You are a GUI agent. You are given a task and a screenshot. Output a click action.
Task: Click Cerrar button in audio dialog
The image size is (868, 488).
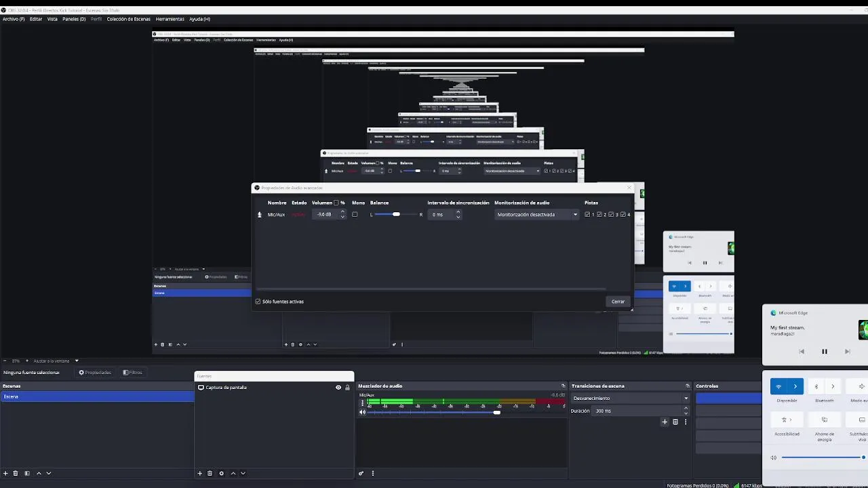618,302
